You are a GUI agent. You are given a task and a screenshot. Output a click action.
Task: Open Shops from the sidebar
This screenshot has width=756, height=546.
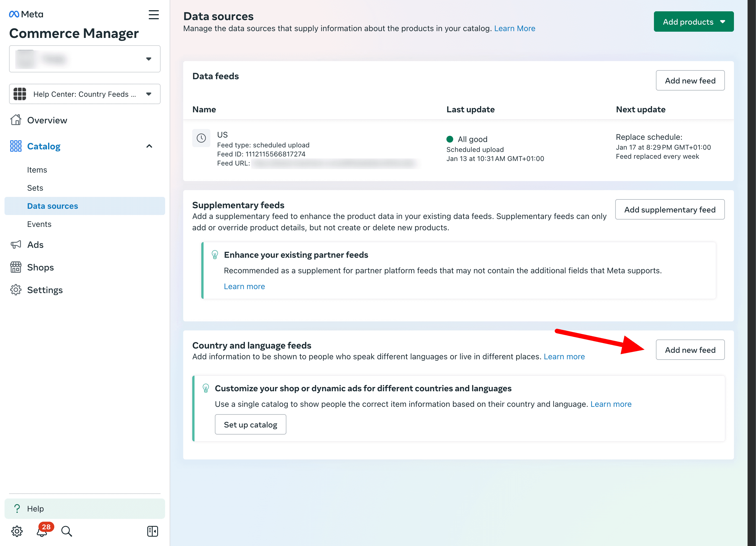[40, 267]
